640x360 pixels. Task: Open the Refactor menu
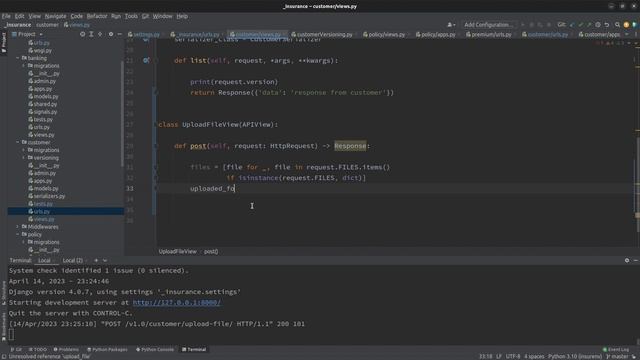pyautogui.click(x=97, y=16)
